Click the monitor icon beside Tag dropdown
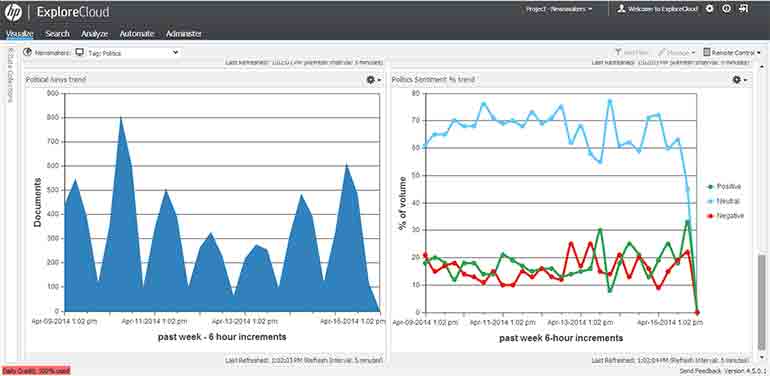The height and width of the screenshot is (376, 770). point(80,53)
